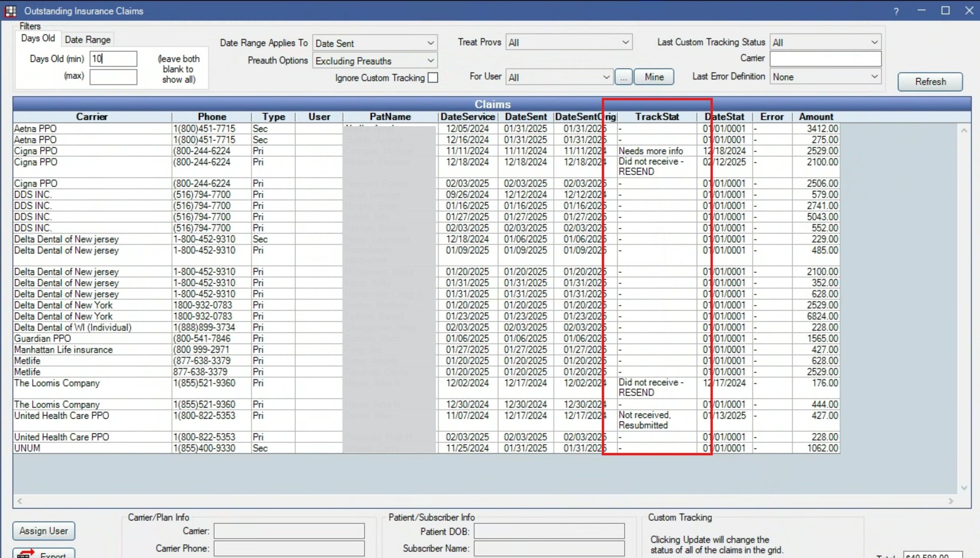Sort by the DateSent column header
This screenshot has height=558, width=980.
[526, 117]
